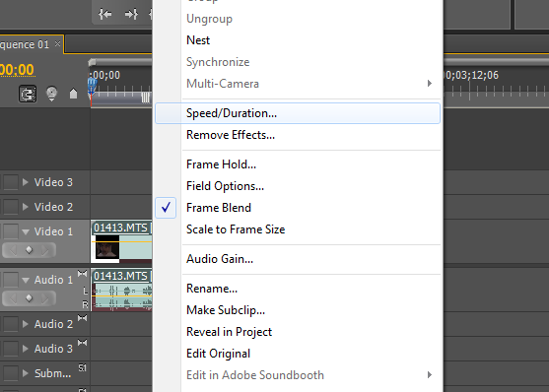Screen dimensions: 549x392
Task: Click the Audio 1 track label
Action: (53, 280)
